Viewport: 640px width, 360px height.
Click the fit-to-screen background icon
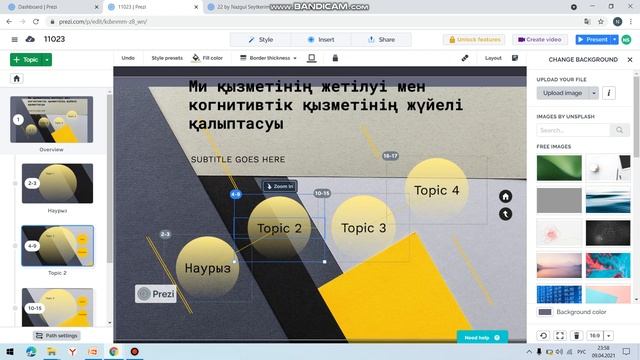click(560, 336)
